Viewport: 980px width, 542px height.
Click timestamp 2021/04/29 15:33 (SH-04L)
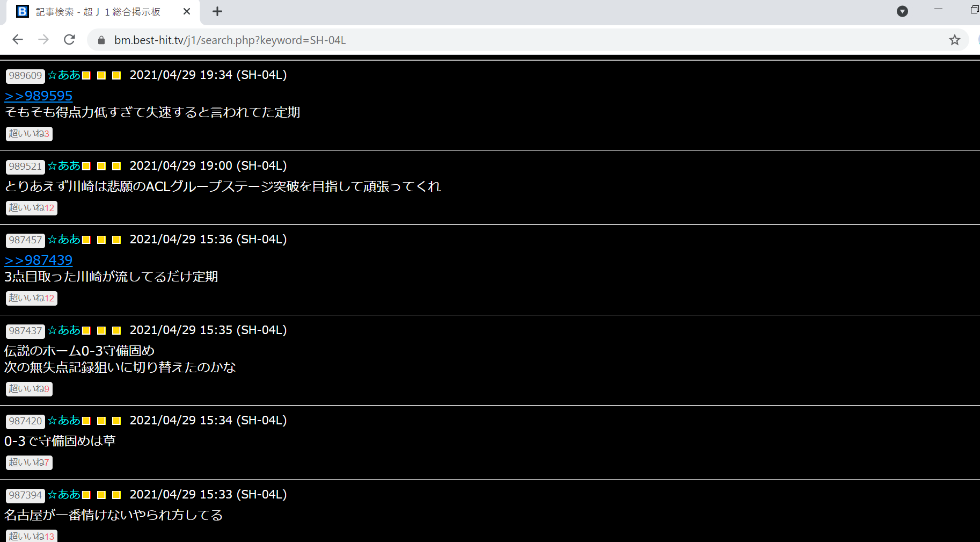tap(208, 495)
